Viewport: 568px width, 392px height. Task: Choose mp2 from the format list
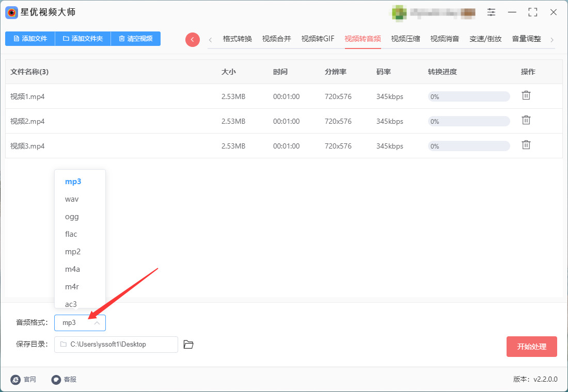(80, 252)
